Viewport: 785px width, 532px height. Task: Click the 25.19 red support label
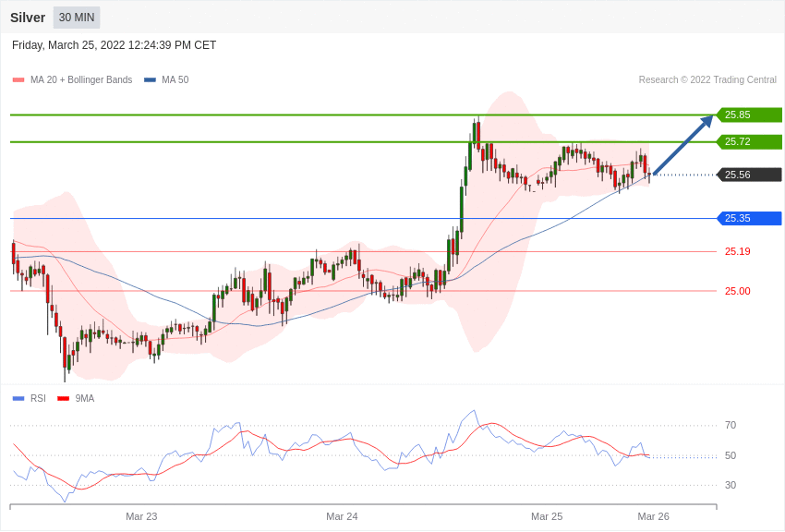click(x=738, y=251)
